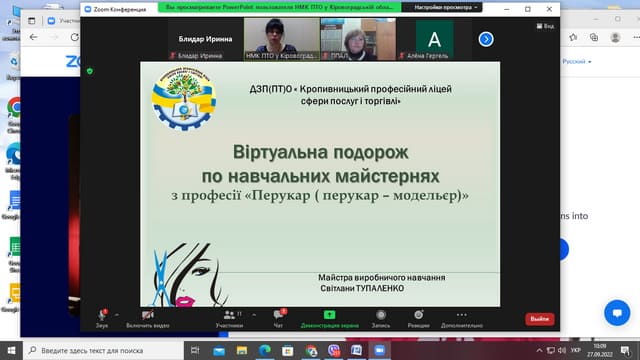Viewport: 640px width, 360px height.
Task: Click the Windows taskbar search box
Action: point(104,350)
